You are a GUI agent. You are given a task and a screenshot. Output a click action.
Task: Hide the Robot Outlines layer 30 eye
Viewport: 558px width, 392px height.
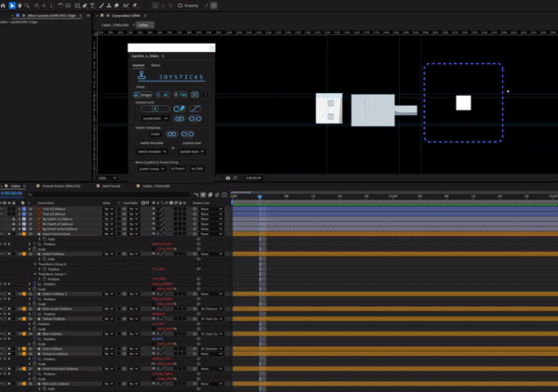click(2, 254)
